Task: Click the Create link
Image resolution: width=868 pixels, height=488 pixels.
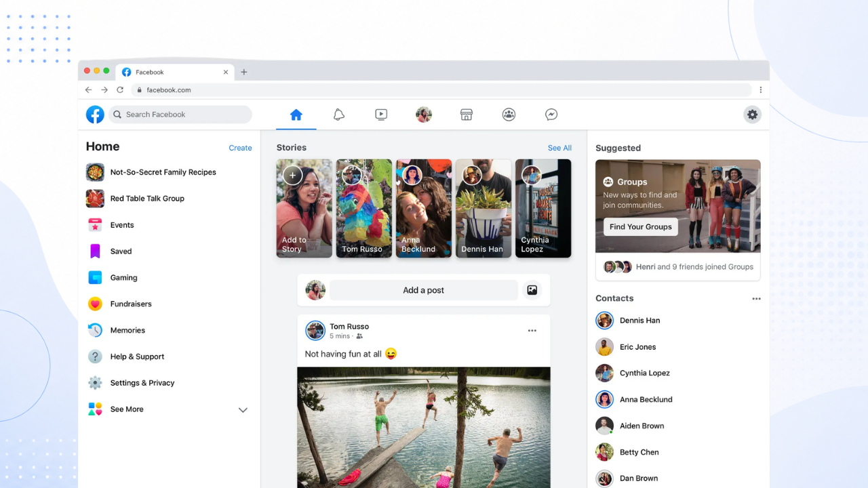Action: pos(240,148)
